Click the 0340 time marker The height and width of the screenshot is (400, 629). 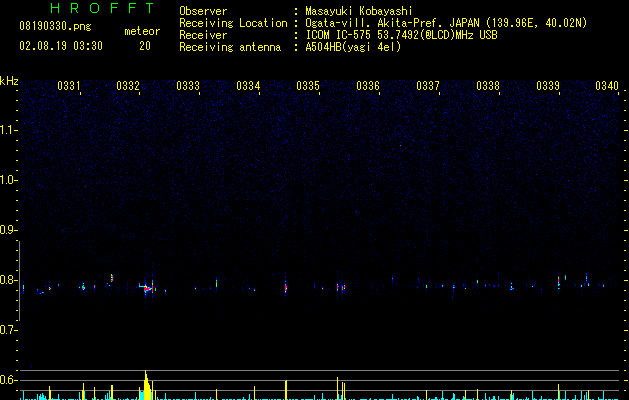[x=607, y=86]
